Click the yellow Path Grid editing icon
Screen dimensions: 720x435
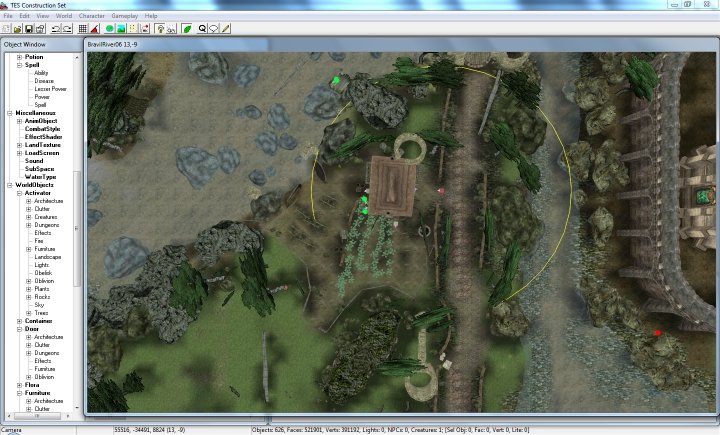(x=133, y=28)
